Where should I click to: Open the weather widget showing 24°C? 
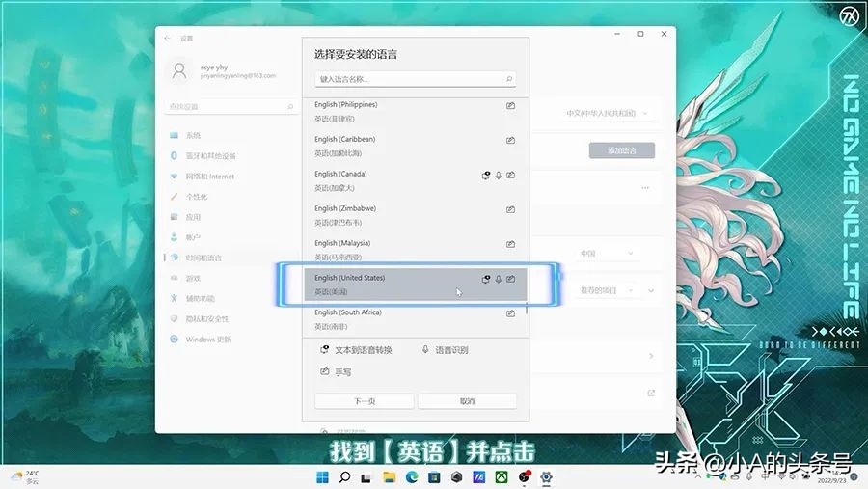click(25, 477)
